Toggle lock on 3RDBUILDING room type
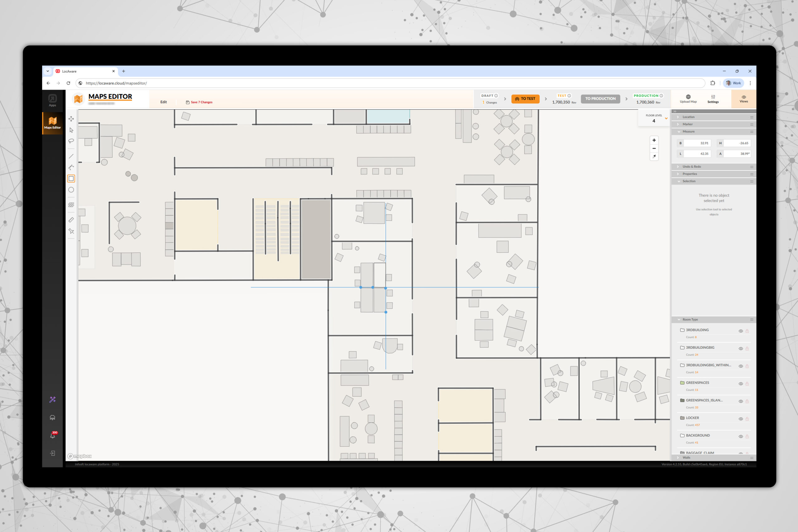The width and height of the screenshot is (798, 532). tap(747, 331)
